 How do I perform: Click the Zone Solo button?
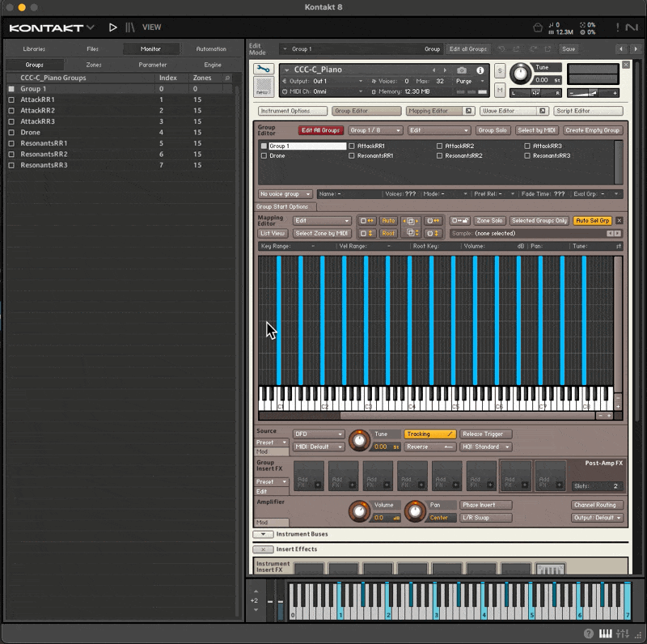pos(489,221)
